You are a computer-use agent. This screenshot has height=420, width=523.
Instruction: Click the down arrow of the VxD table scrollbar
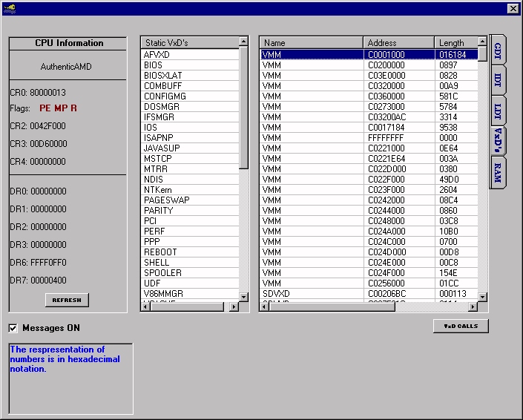coord(483,297)
